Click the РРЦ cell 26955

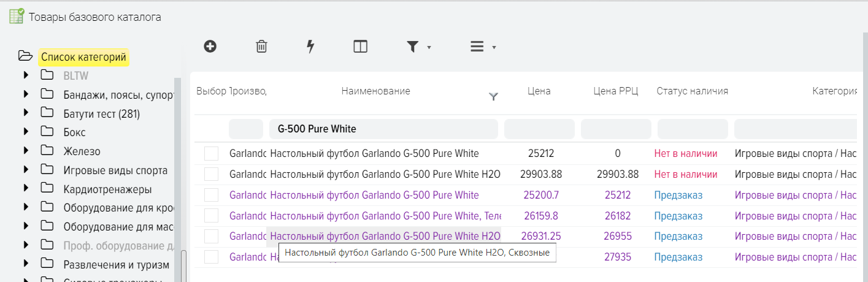[x=618, y=236]
